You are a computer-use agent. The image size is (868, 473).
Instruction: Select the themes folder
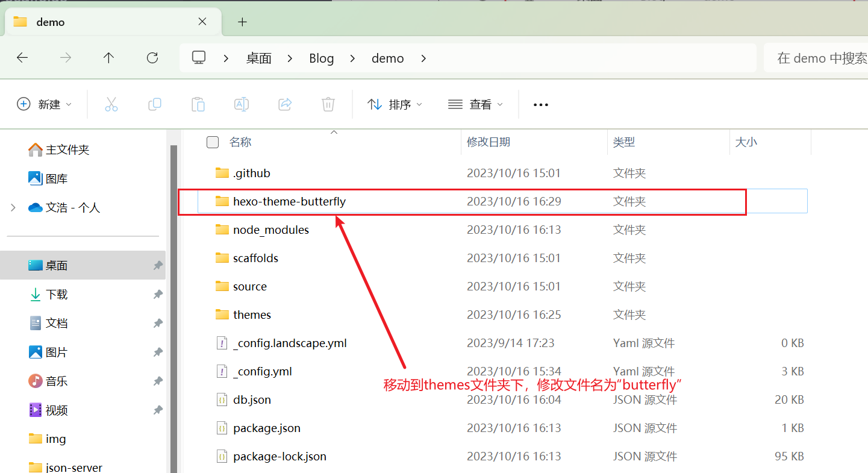[x=252, y=315]
